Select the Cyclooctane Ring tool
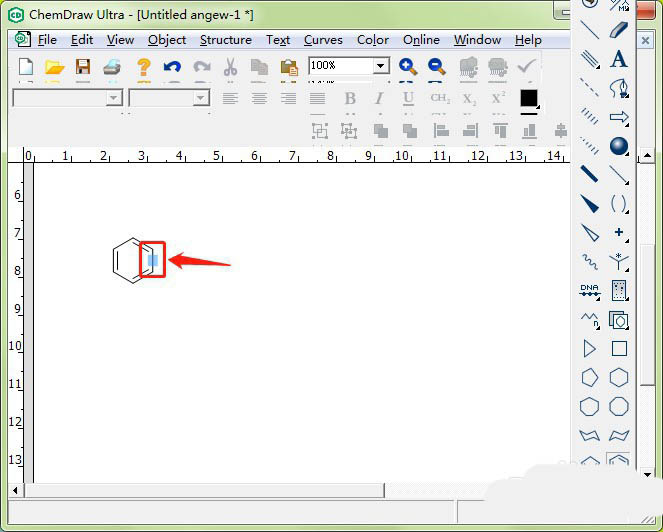Screen dimensions: 663x532 (619, 406)
